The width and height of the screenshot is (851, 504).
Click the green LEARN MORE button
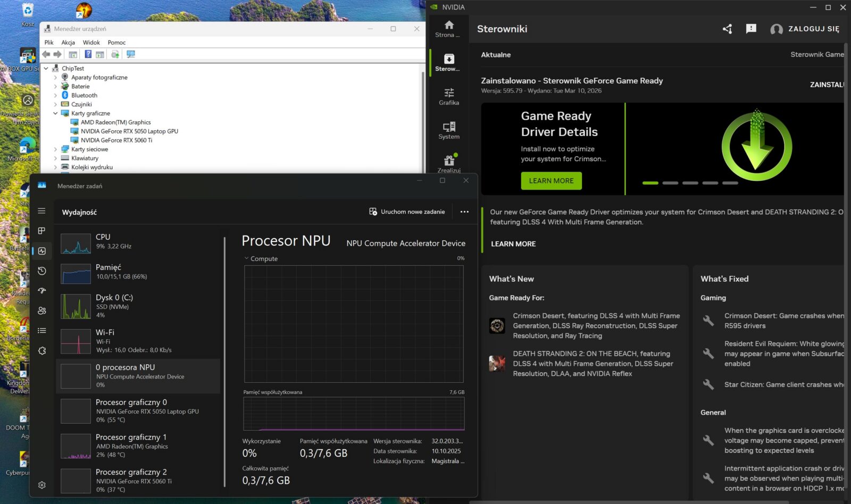tap(551, 181)
